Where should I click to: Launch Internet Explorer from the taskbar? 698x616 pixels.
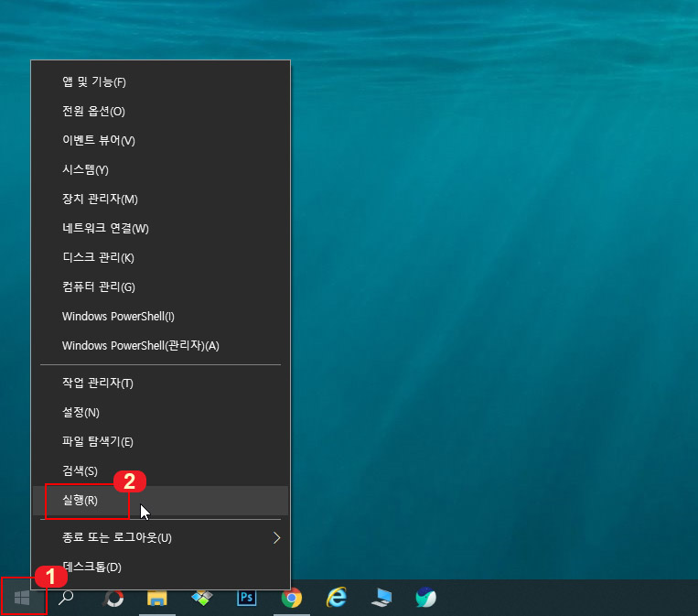337,598
